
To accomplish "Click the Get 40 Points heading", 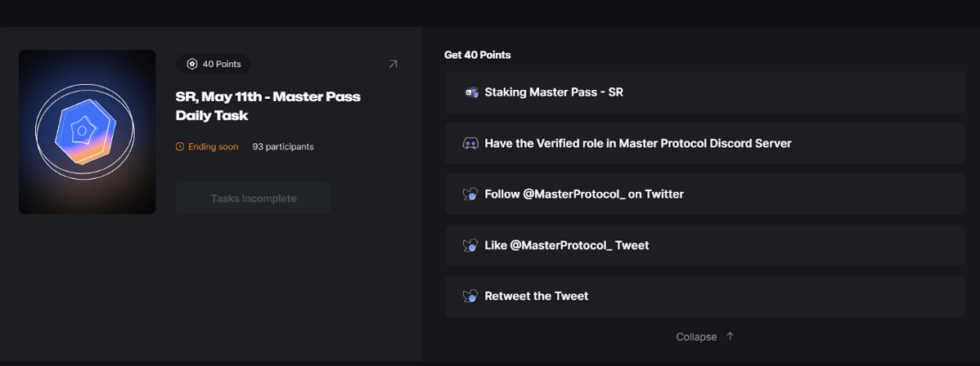I will pyautogui.click(x=477, y=55).
